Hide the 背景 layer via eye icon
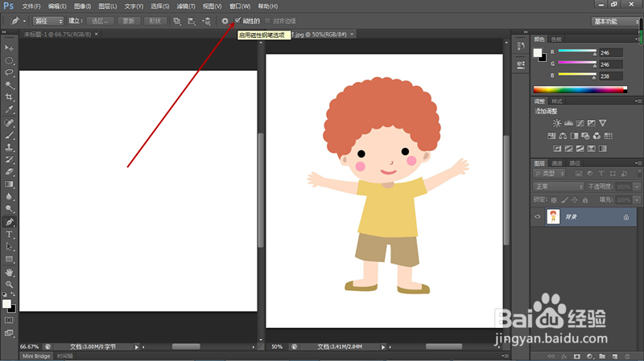Image resolution: width=644 pixels, height=361 pixels. [x=538, y=216]
